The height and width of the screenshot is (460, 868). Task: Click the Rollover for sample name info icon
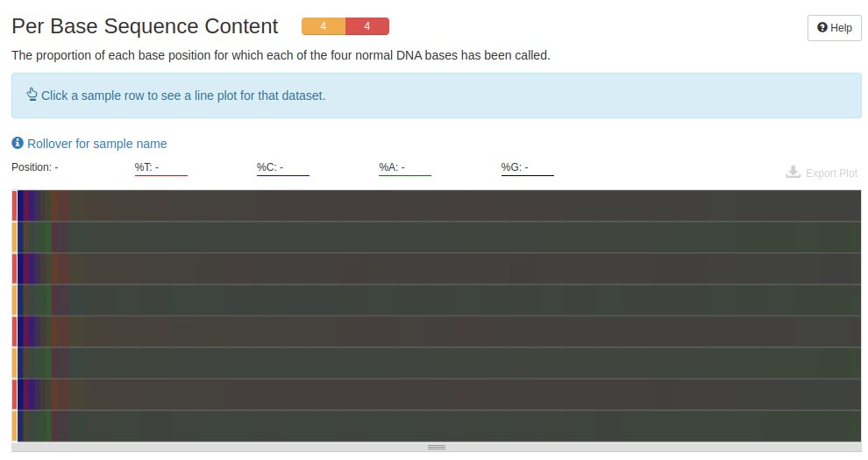pyautogui.click(x=18, y=143)
